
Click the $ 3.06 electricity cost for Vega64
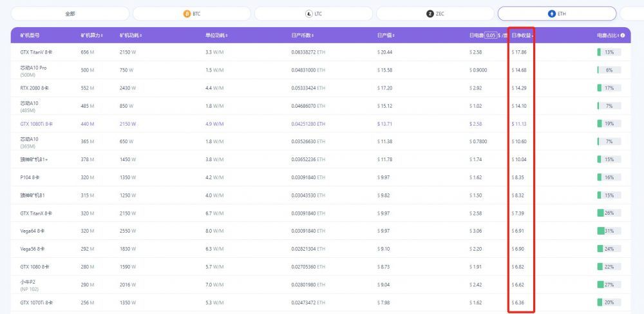[476, 231]
